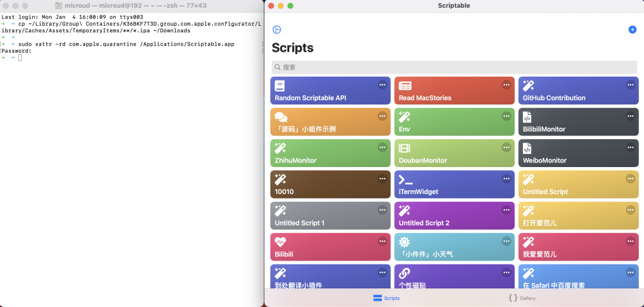Click the sun icon on 「小件件」小天气
Image resolution: width=644 pixels, height=307 pixels.
(x=404, y=242)
